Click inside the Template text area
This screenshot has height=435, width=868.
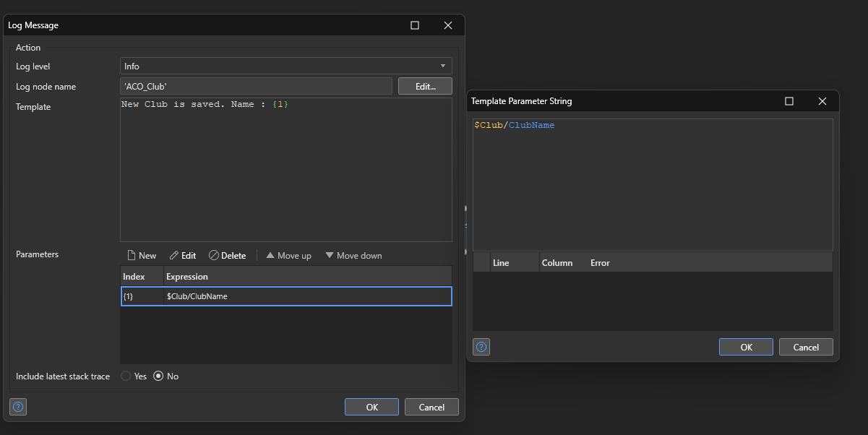pos(286,170)
